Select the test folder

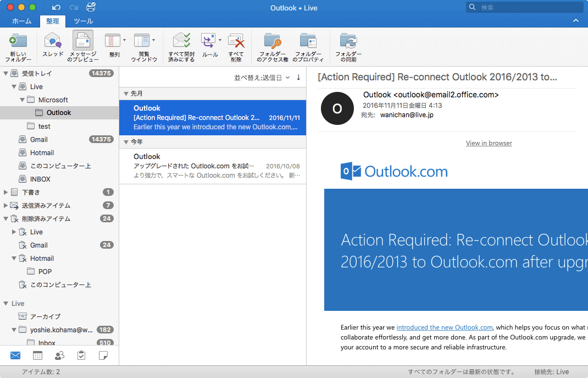coord(59,126)
